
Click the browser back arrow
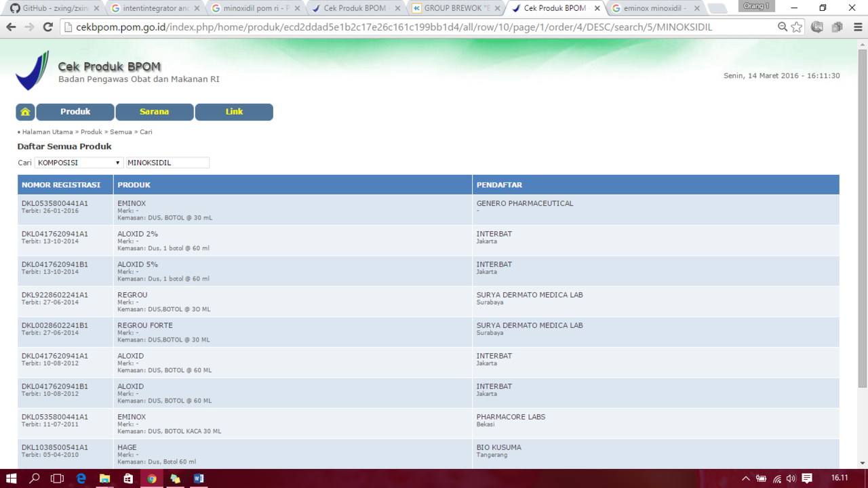pyautogui.click(x=11, y=27)
